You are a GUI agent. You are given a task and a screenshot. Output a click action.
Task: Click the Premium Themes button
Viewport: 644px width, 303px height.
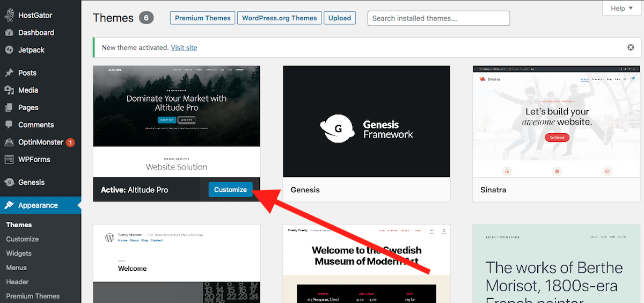coord(202,18)
